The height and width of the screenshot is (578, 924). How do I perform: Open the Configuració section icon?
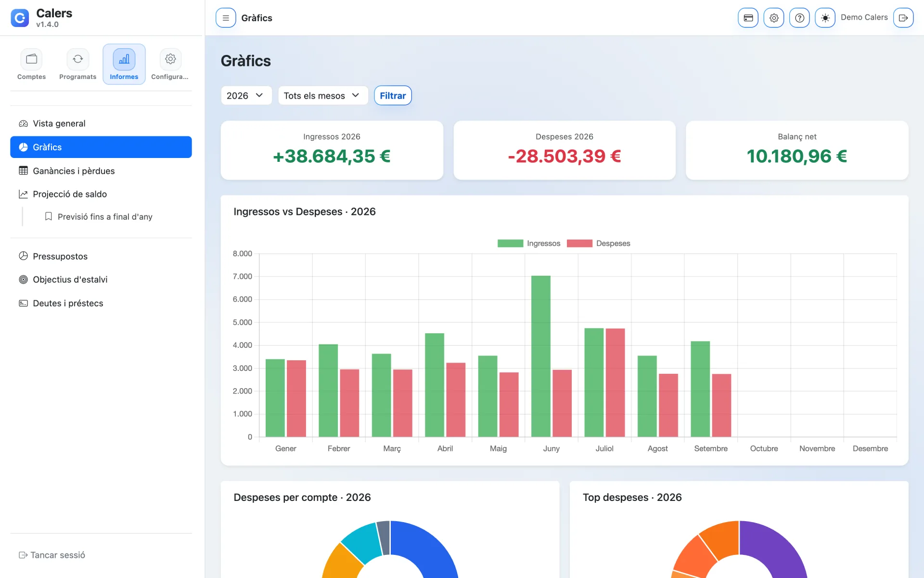170,59
